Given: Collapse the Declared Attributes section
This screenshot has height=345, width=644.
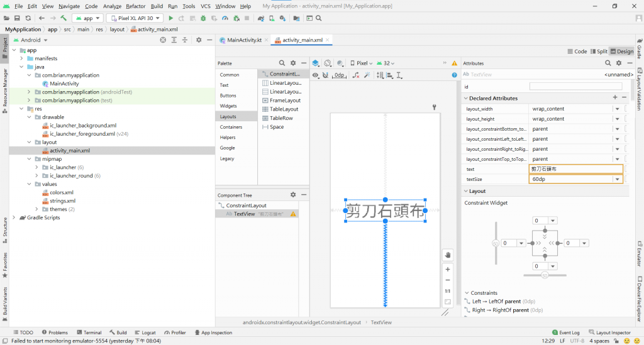Looking at the screenshot, I should tap(466, 99).
